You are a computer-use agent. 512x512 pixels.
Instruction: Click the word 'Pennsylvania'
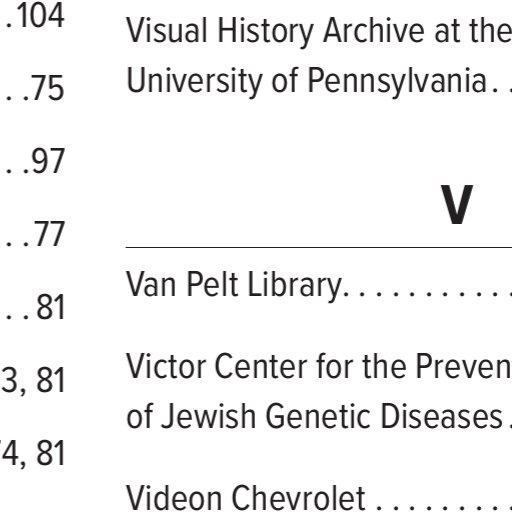tap(397, 81)
